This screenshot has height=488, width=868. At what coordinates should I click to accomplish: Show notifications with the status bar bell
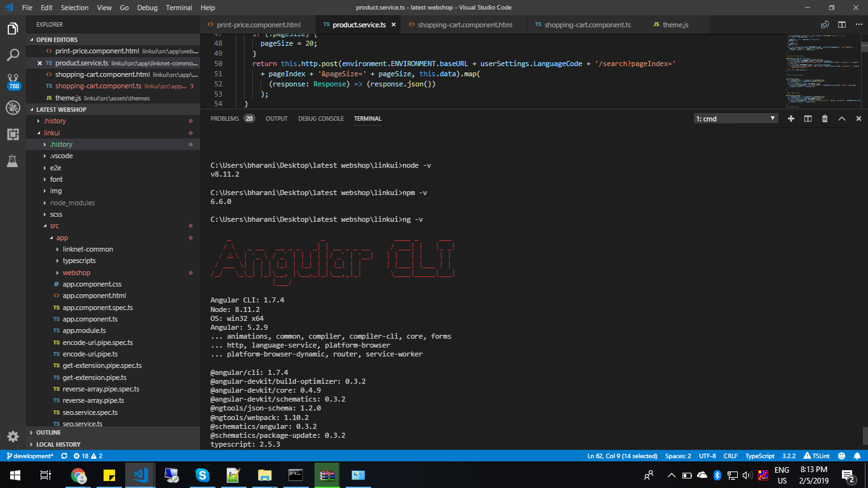point(857,456)
